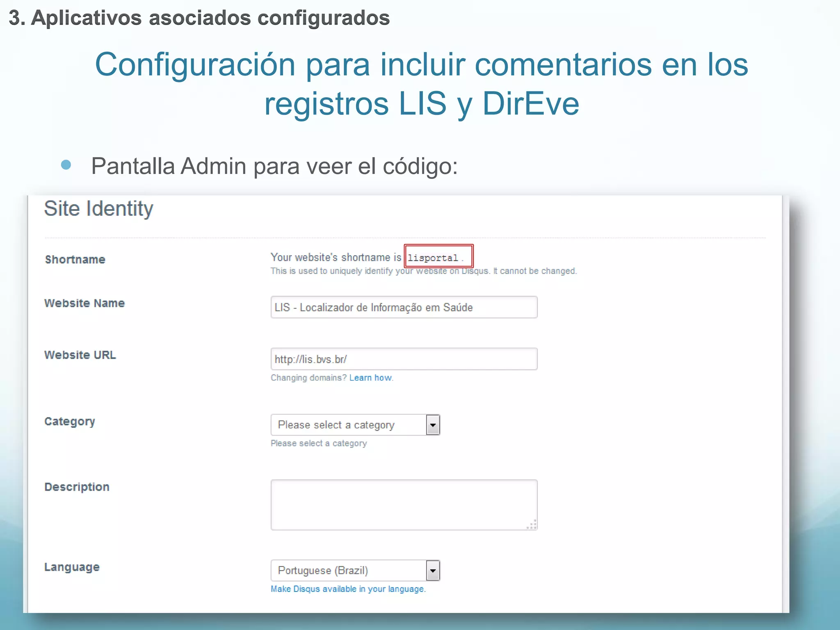Open 'Make Disqus available in your language' link

tap(348, 589)
